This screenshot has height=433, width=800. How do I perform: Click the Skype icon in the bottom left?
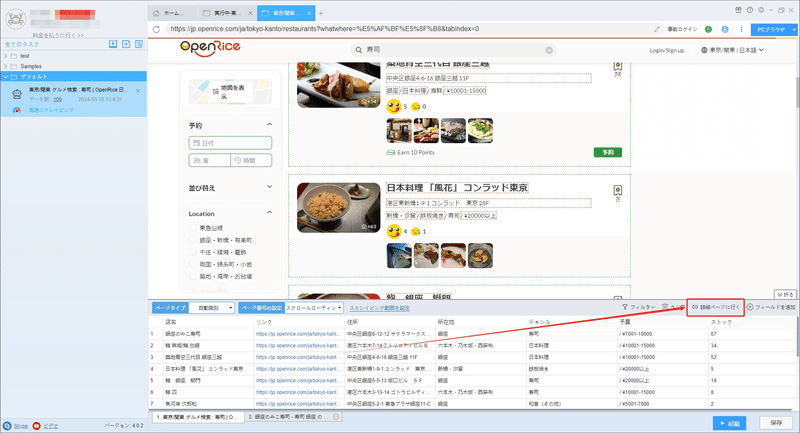click(7, 425)
